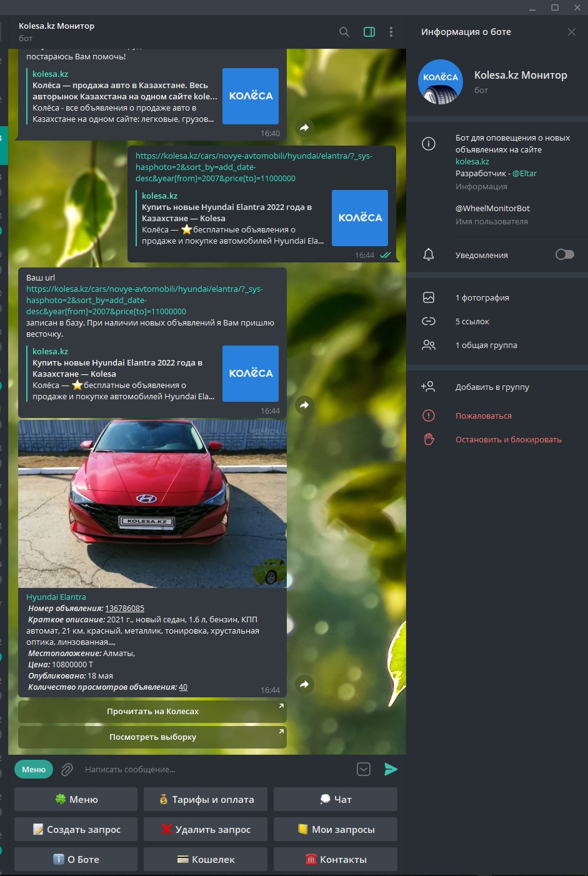Open the chat search magnifier icon
Screen dimensions: 588x876
click(344, 32)
